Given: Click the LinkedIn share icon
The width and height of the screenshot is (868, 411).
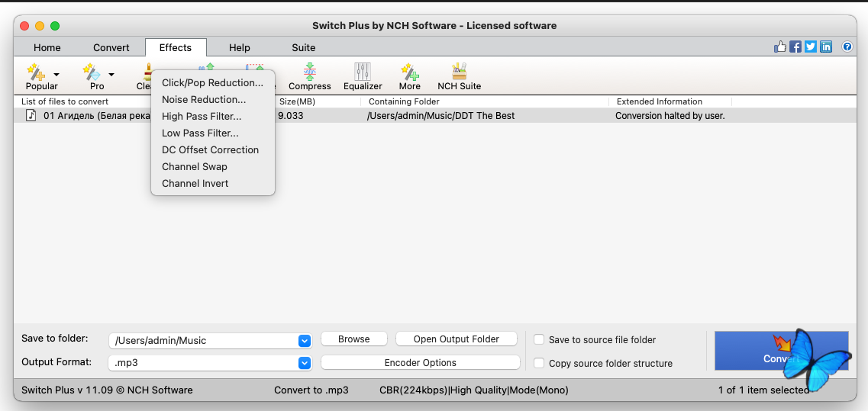Looking at the screenshot, I should click(x=826, y=47).
